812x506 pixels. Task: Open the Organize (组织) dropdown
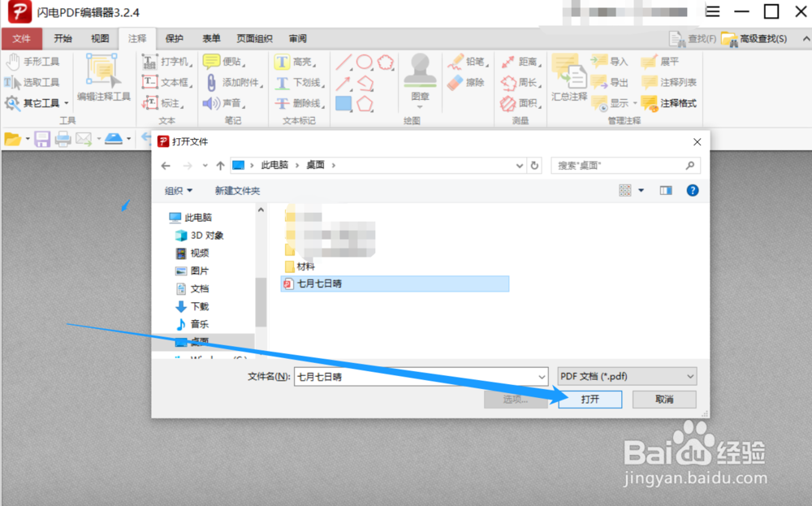pos(179,191)
